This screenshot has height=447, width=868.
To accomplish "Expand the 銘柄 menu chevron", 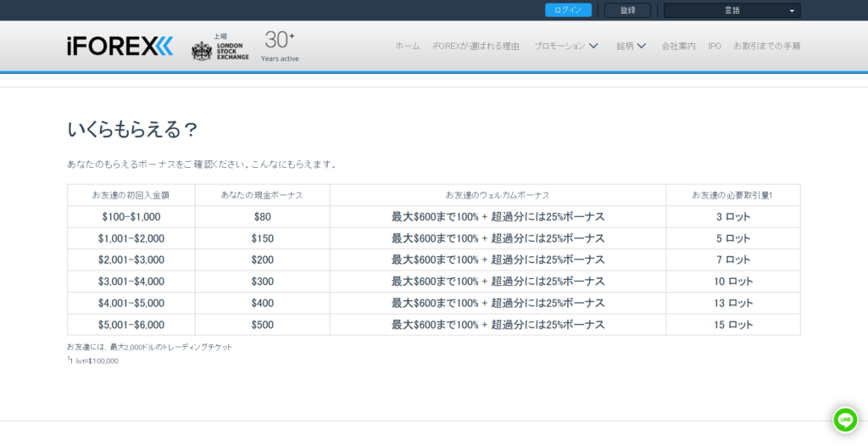I will click(x=641, y=46).
